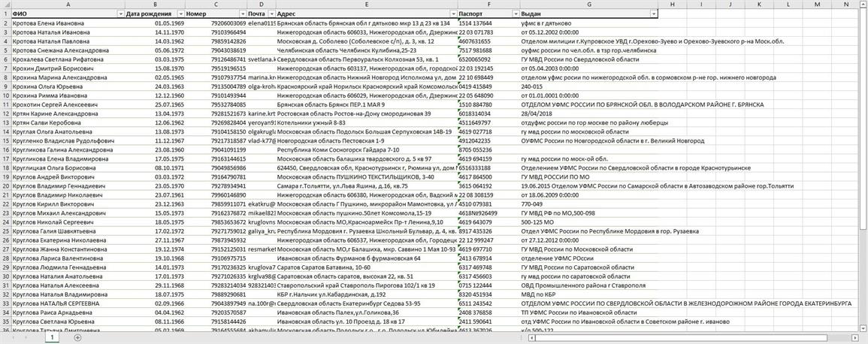Image resolution: width=868 pixels, height=344 pixels.
Task: Select row 11 header
Action: pyautogui.click(x=5, y=104)
